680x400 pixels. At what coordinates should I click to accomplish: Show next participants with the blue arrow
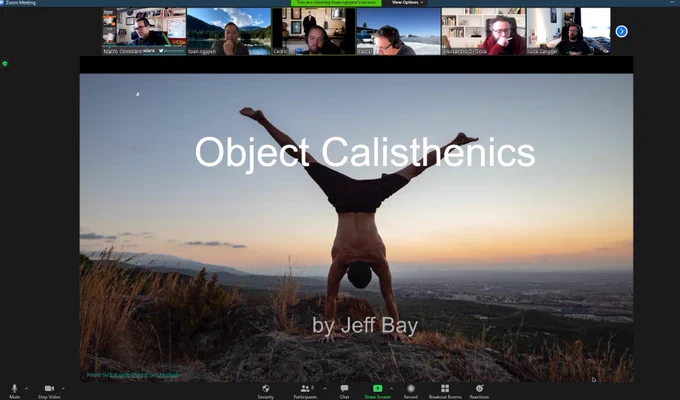coord(621,31)
